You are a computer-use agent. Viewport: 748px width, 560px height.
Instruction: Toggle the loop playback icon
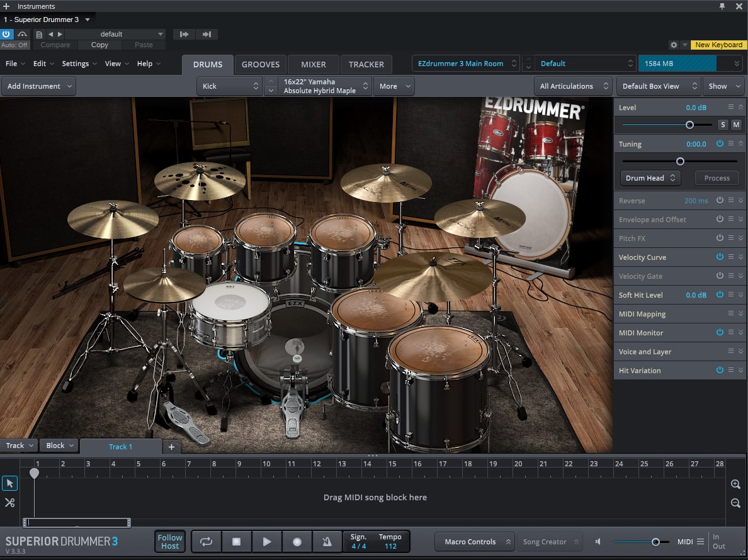coord(206,541)
